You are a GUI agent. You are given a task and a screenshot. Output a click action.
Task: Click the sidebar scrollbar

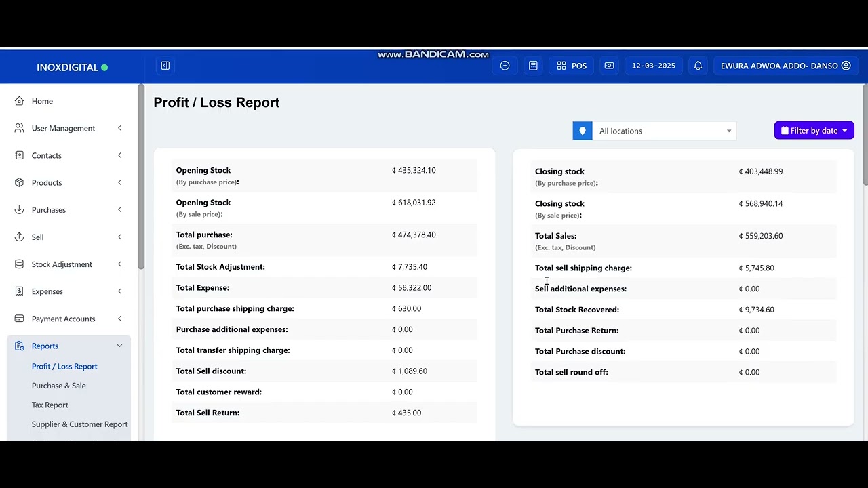(x=141, y=176)
